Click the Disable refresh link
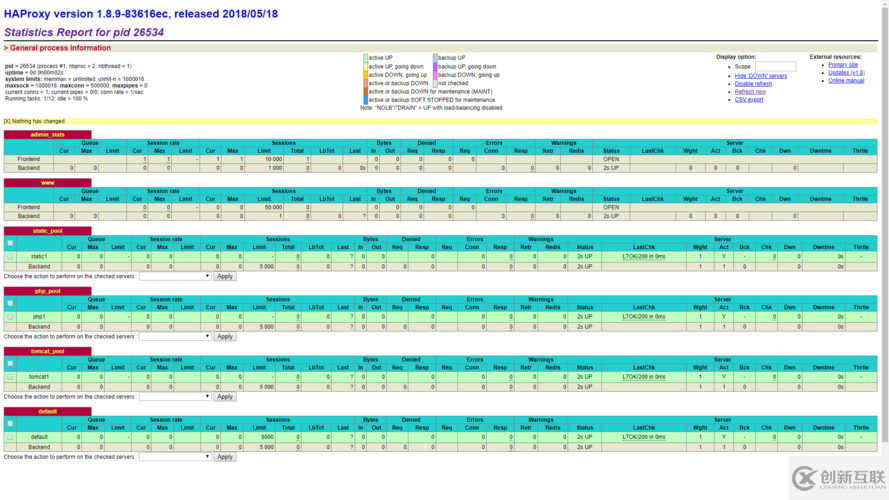889x500 pixels. (x=753, y=84)
